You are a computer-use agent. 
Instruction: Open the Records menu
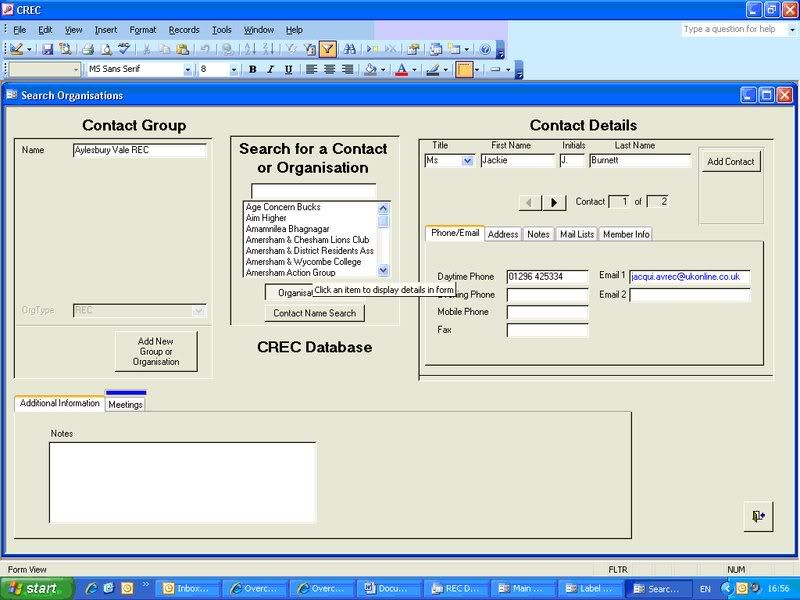(x=184, y=30)
